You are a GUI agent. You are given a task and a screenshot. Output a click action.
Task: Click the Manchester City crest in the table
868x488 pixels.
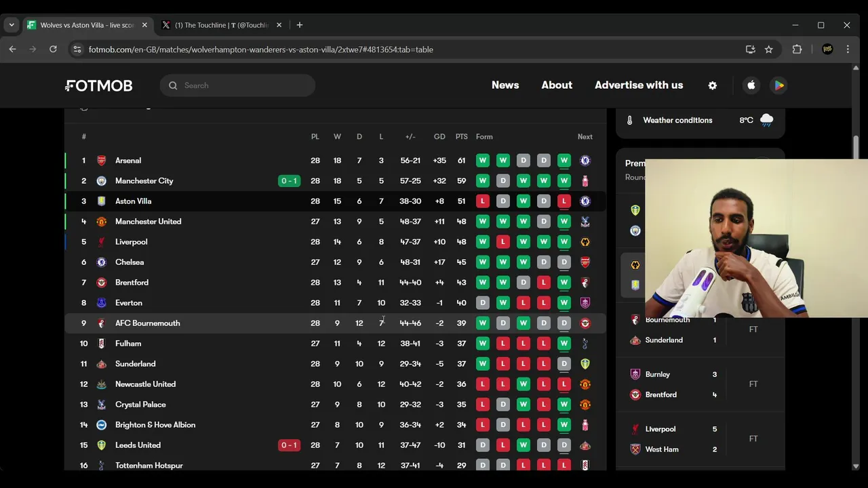pyautogui.click(x=101, y=181)
